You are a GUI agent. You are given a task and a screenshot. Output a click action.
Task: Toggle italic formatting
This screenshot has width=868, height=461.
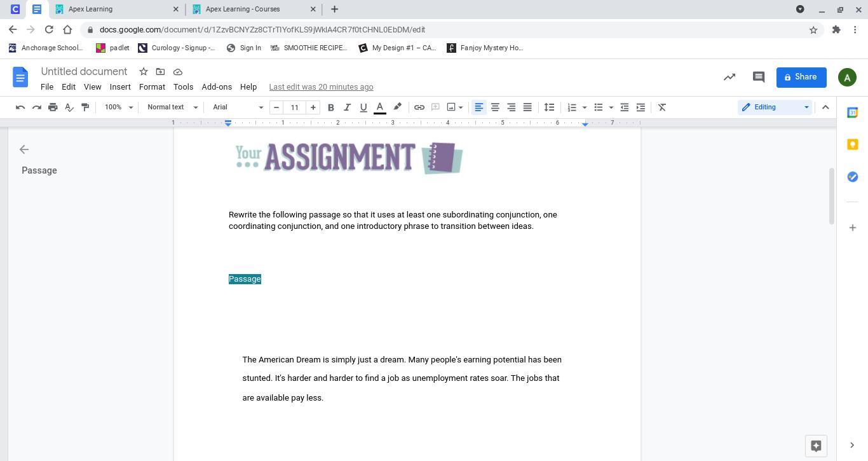pyautogui.click(x=347, y=107)
